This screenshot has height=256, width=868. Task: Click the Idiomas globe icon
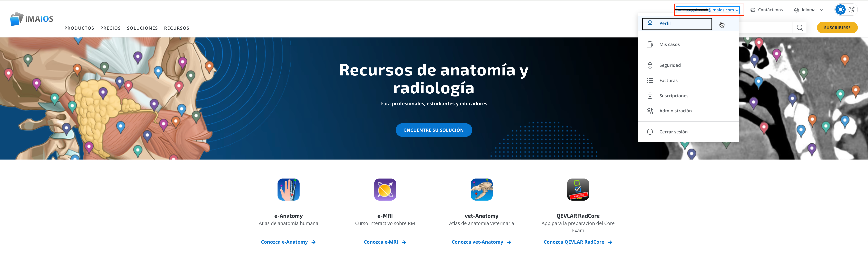[x=797, y=10]
